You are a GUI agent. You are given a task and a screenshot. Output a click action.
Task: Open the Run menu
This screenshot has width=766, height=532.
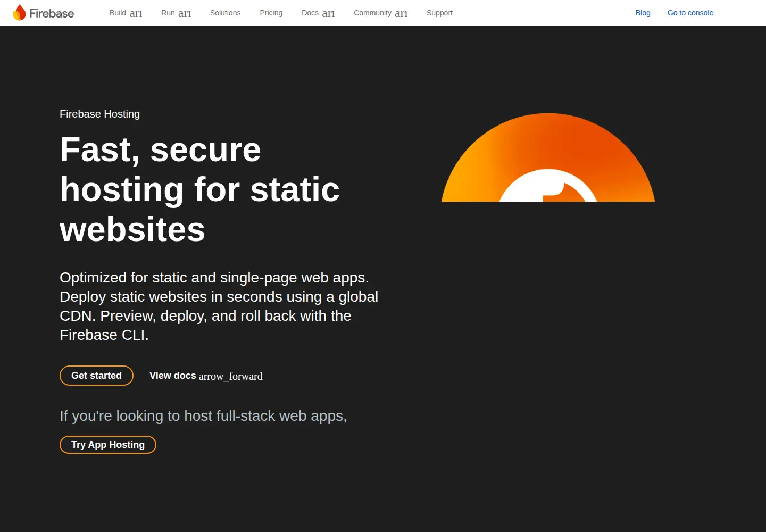click(x=168, y=13)
